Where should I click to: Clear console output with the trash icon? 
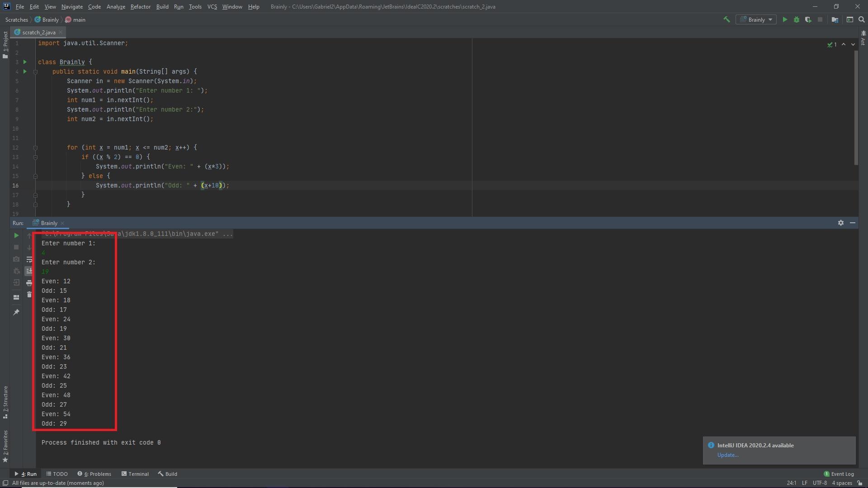coord(29,295)
